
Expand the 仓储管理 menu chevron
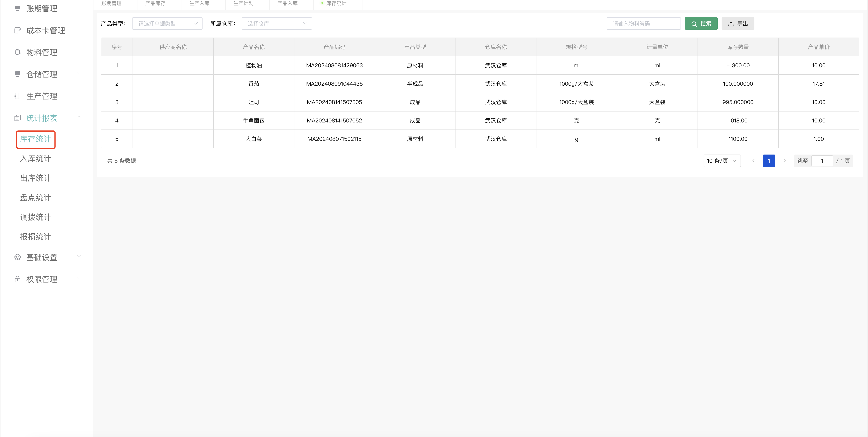(79, 73)
